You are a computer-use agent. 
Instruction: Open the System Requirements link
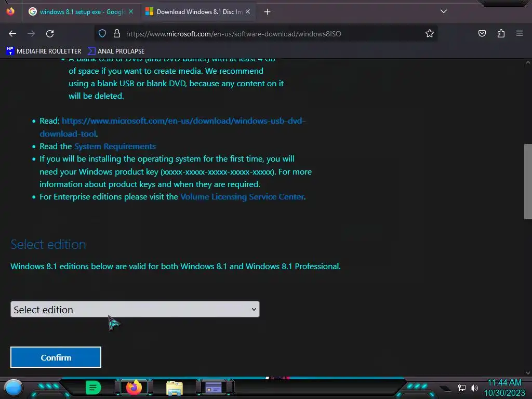pyautogui.click(x=115, y=146)
